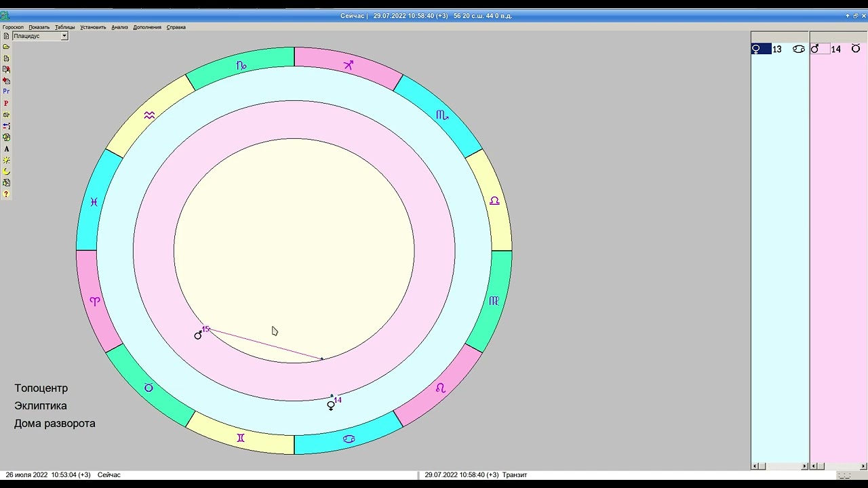Image resolution: width=868 pixels, height=488 pixels.
Task: Click the status bar date 26 июля 2022
Action: [x=26, y=475]
